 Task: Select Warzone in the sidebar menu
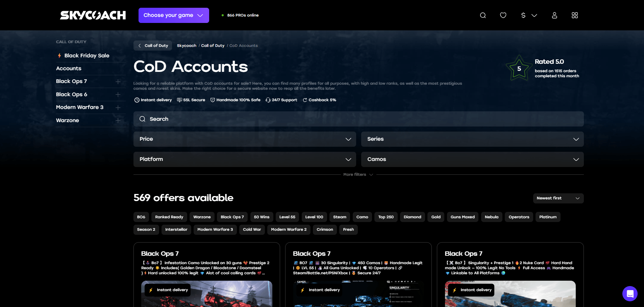[68, 120]
